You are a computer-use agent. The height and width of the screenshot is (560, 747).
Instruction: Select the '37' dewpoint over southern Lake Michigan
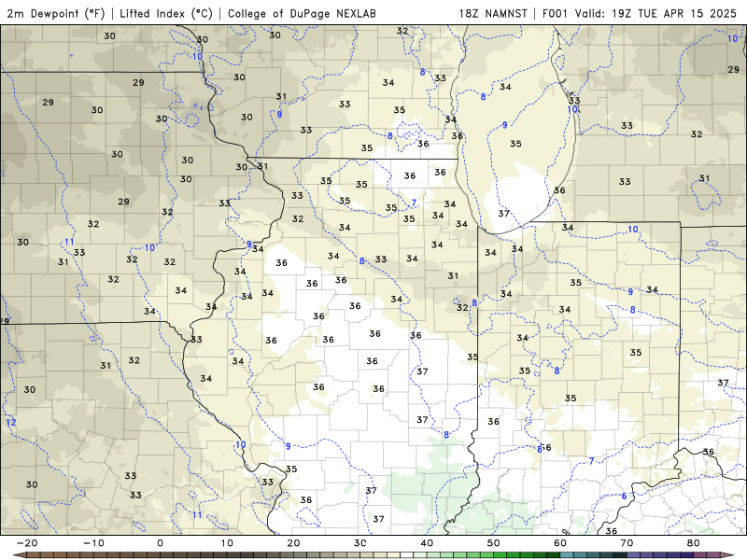(503, 214)
